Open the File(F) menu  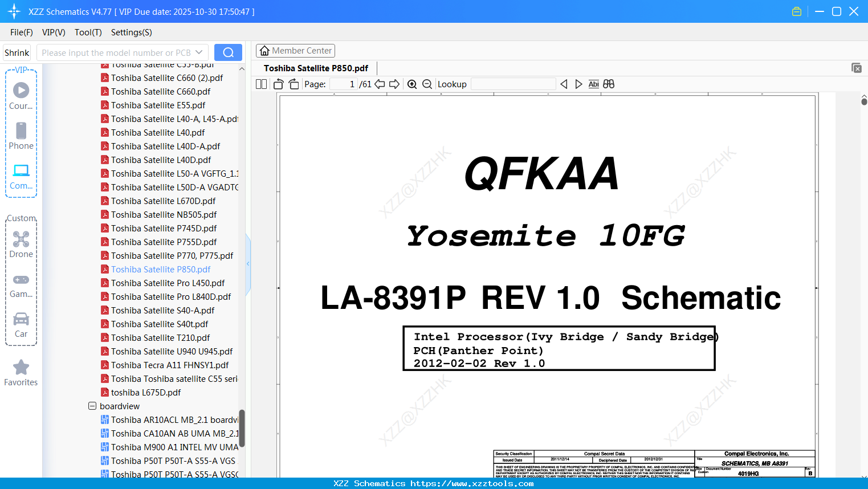point(22,32)
